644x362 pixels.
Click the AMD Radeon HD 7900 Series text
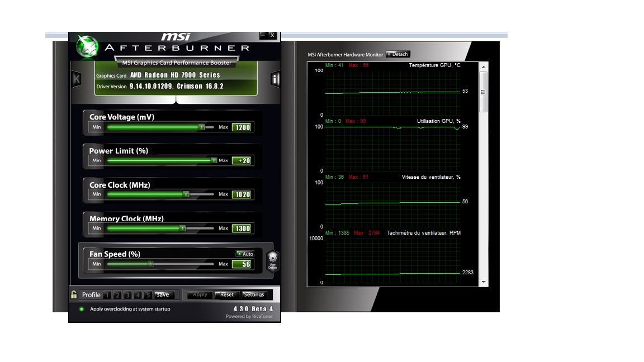point(176,75)
